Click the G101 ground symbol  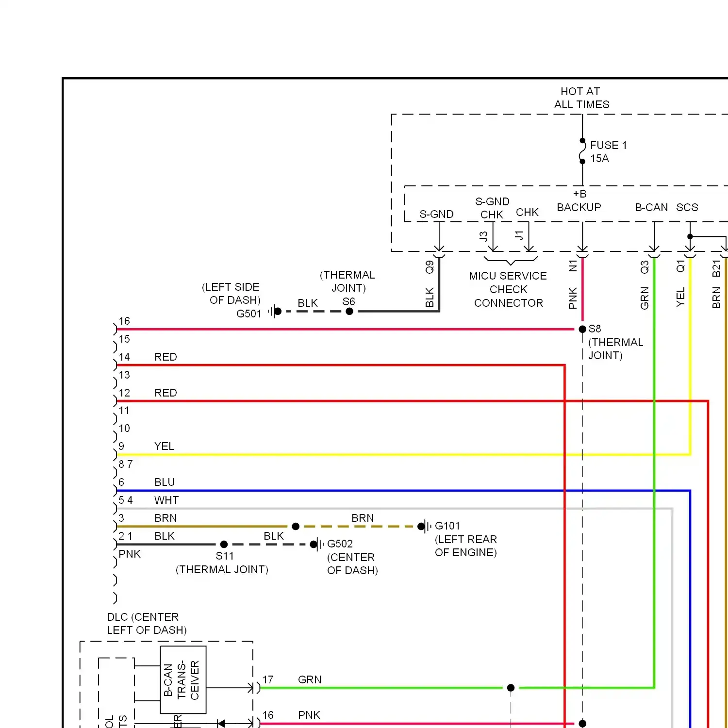click(424, 526)
